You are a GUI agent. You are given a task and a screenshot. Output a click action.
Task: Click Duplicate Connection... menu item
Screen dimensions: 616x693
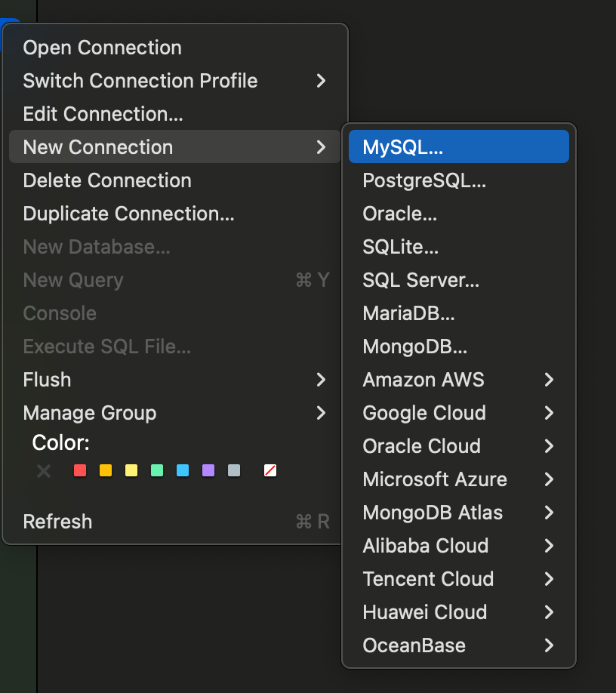click(128, 214)
